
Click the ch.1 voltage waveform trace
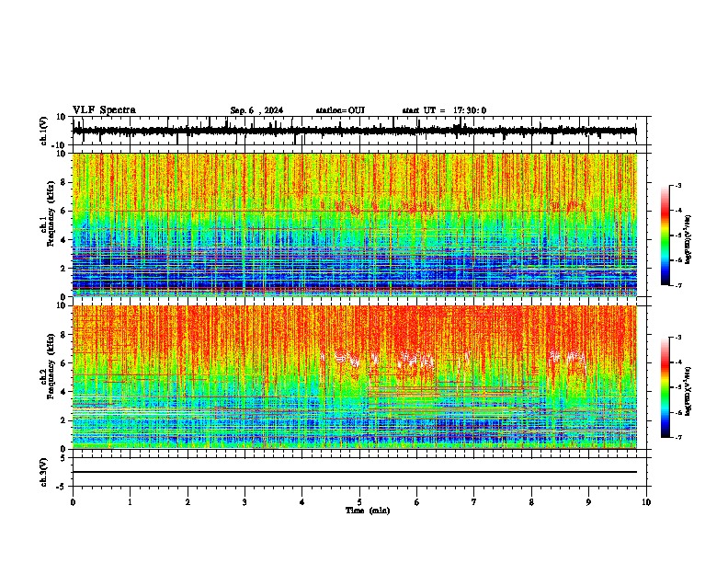point(355,131)
